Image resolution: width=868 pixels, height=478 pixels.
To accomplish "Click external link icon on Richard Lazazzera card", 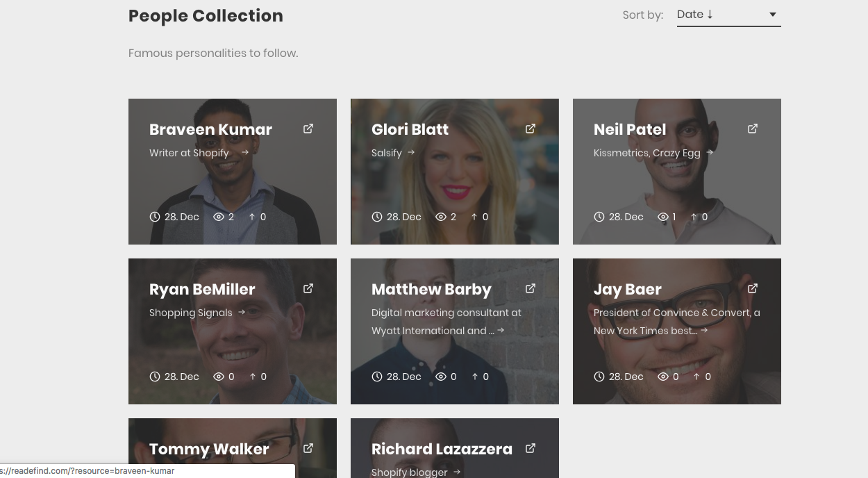I will click(x=530, y=448).
